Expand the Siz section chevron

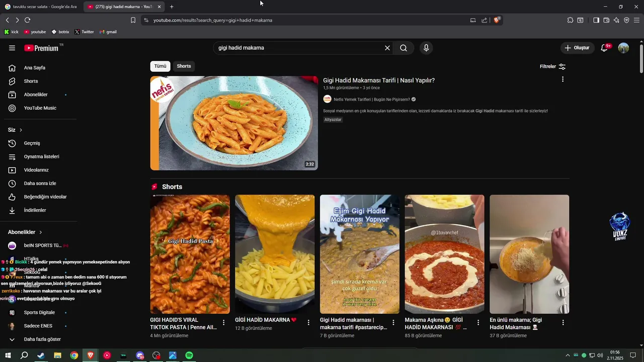(x=21, y=130)
